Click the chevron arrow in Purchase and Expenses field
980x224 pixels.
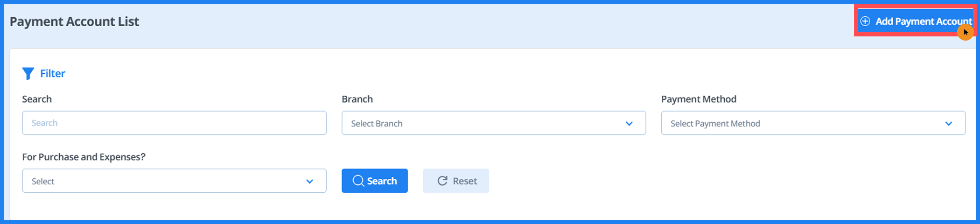coord(309,182)
